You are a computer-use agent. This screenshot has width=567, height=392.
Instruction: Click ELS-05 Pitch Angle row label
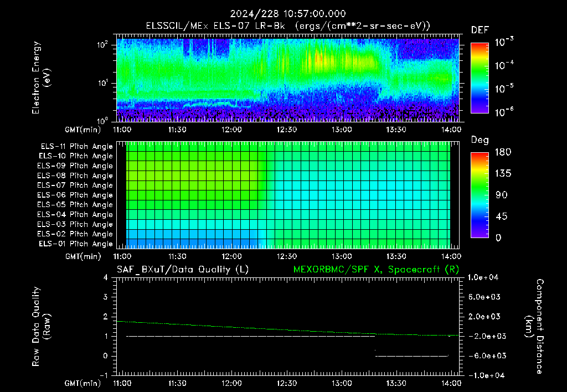coord(75,205)
